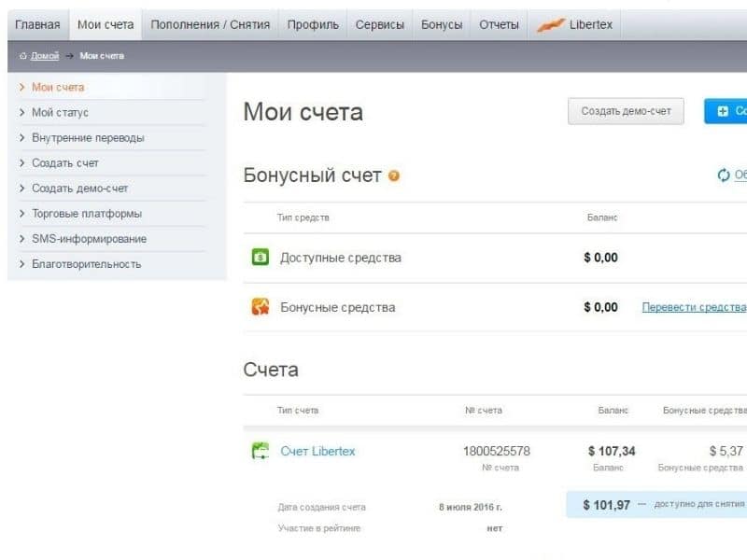Expand the Мой статус sidebar item
Viewport: 747px width, 560px height.
pyautogui.click(x=60, y=112)
